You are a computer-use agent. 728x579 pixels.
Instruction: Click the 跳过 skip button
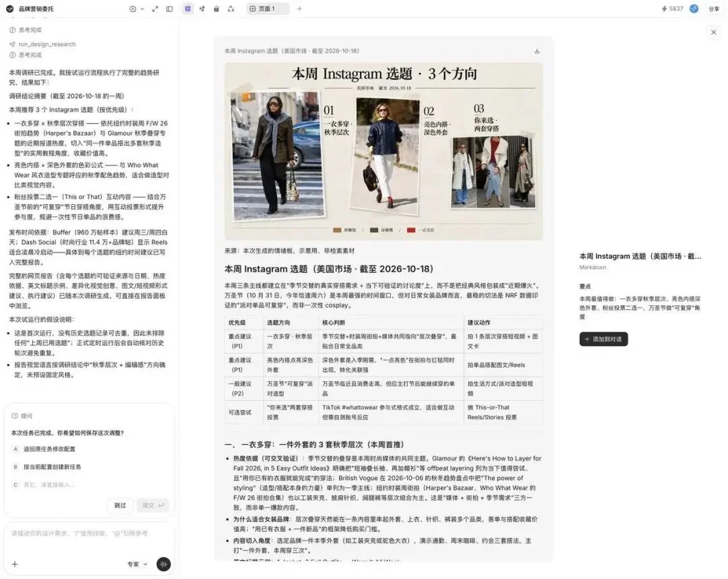point(120,505)
